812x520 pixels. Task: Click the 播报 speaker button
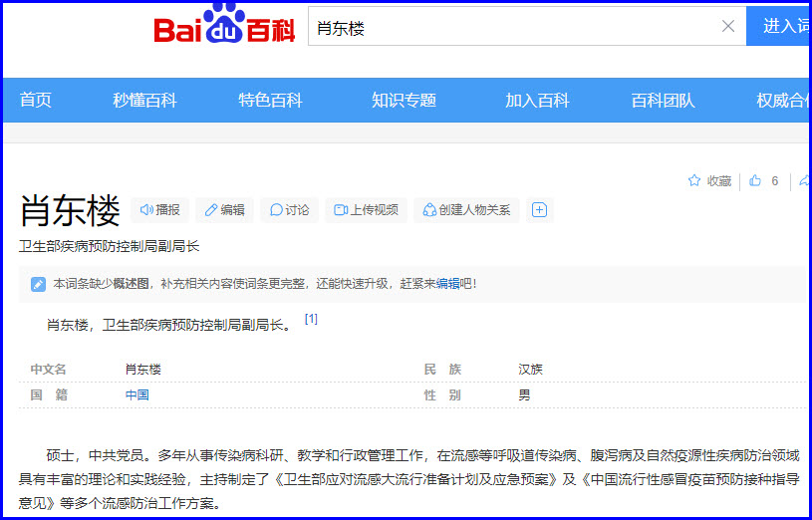160,210
